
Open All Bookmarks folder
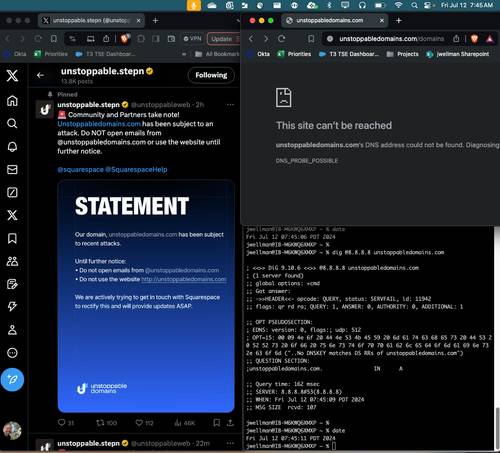pos(217,54)
